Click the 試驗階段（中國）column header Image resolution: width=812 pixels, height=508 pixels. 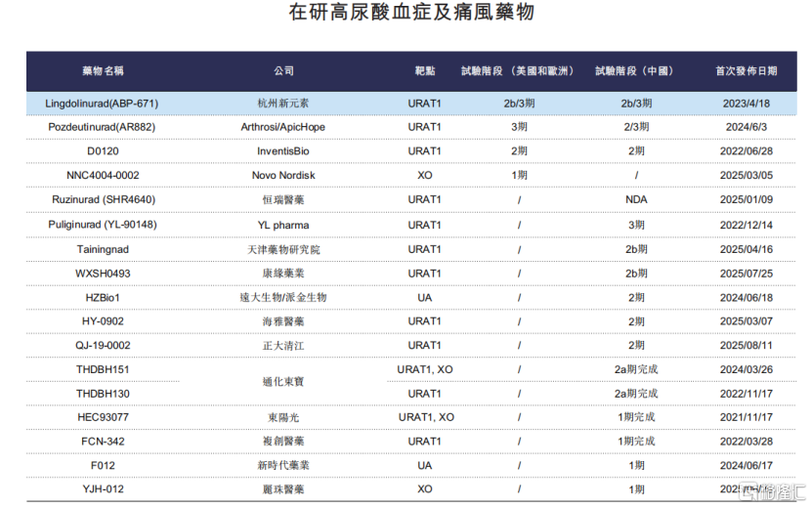click(636, 71)
